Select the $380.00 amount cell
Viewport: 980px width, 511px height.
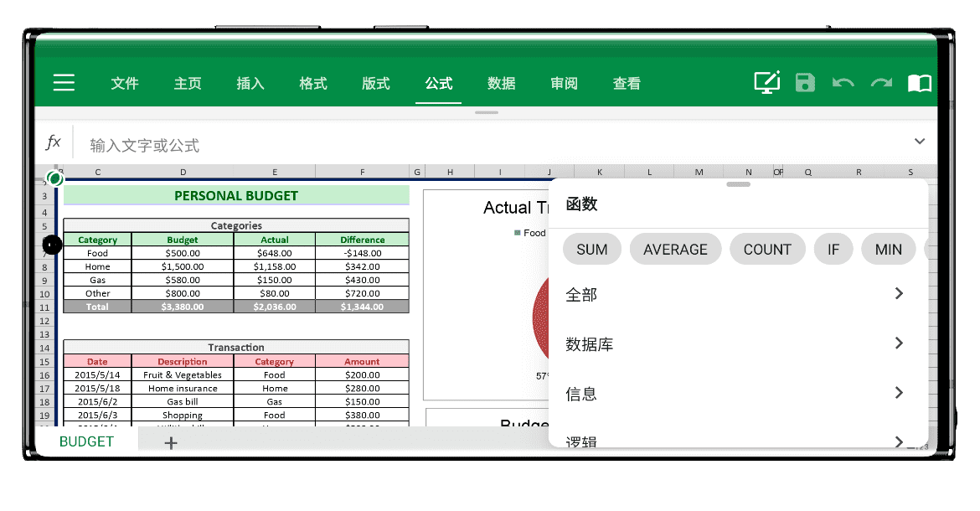click(363, 415)
